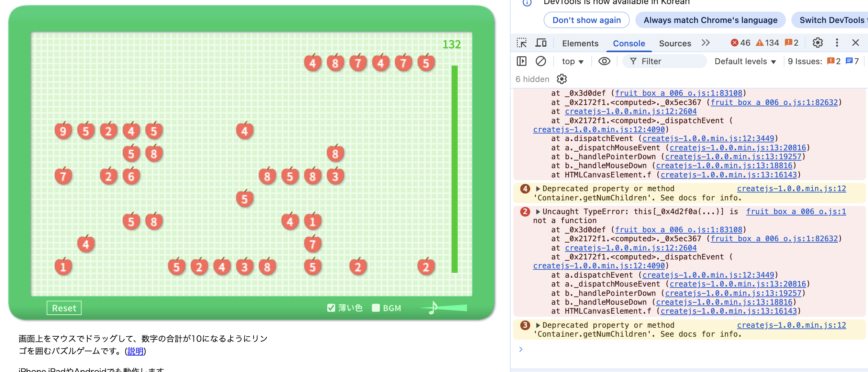Switch to the Elements tab
This screenshot has width=868, height=372.
click(580, 44)
